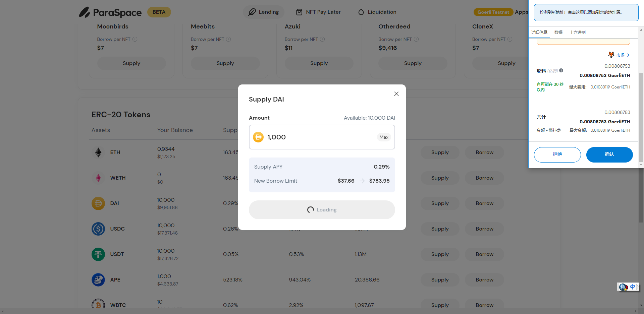644x314 pixels.
Task: Reject the transaction with 拒绝
Action: (557, 154)
